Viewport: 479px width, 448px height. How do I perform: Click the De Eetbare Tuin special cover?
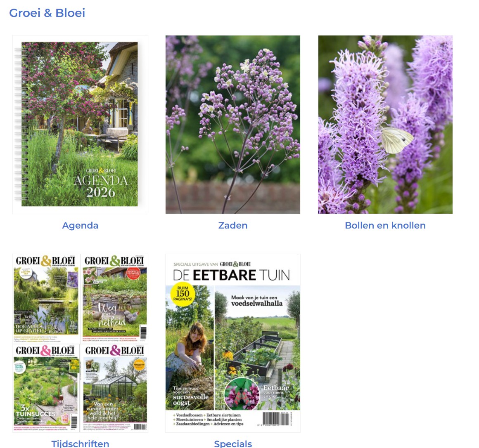pos(233,343)
